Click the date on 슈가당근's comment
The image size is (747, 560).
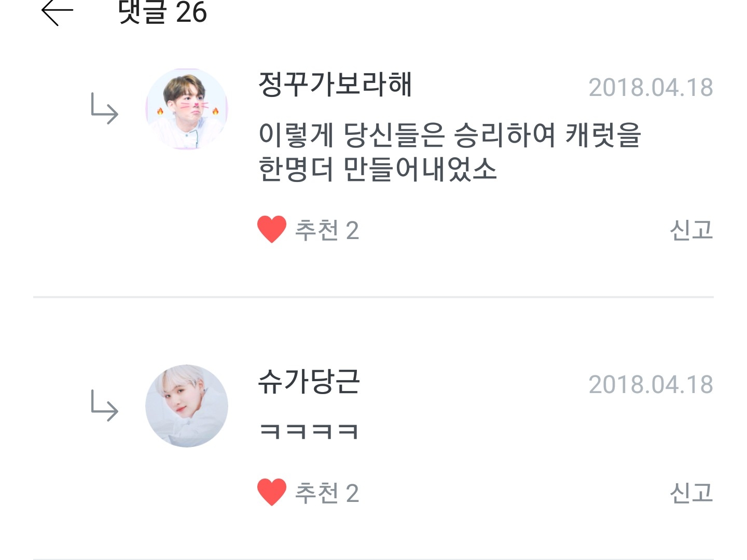(x=651, y=385)
